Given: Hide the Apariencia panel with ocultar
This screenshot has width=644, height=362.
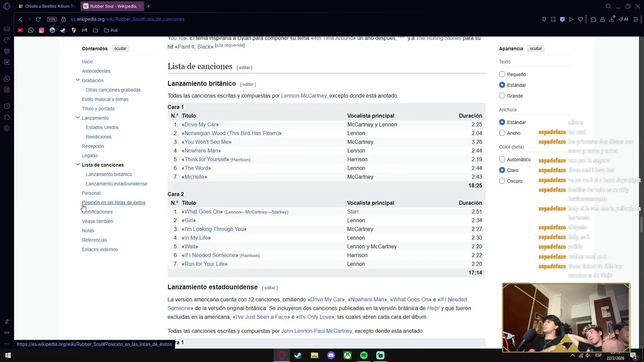Looking at the screenshot, I should (x=536, y=49).
